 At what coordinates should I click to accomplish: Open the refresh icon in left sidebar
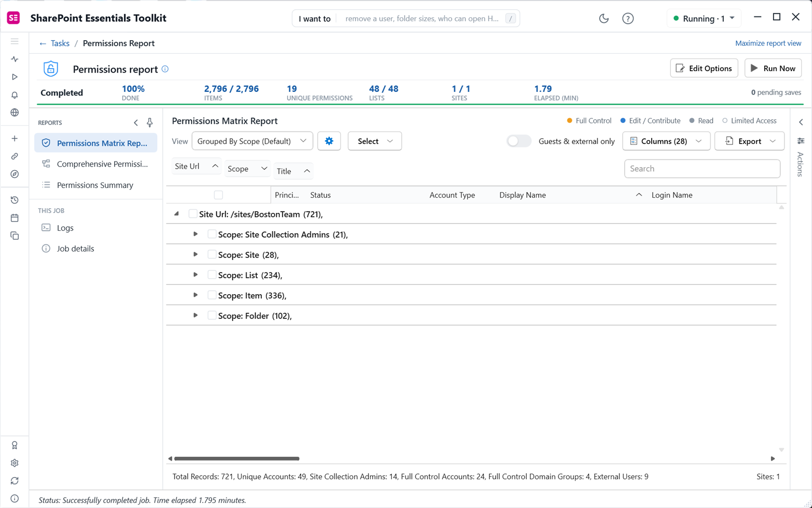[x=15, y=481]
